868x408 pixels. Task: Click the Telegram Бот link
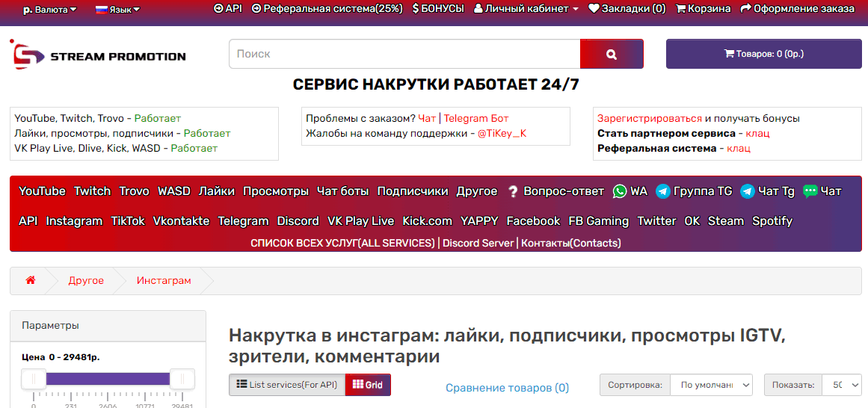[x=476, y=119]
